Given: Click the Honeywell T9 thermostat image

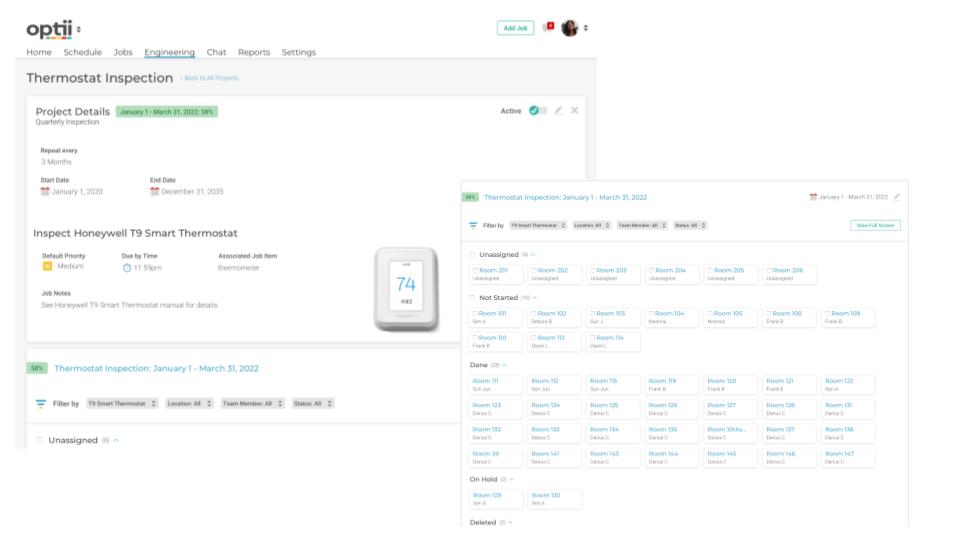Looking at the screenshot, I should [407, 289].
